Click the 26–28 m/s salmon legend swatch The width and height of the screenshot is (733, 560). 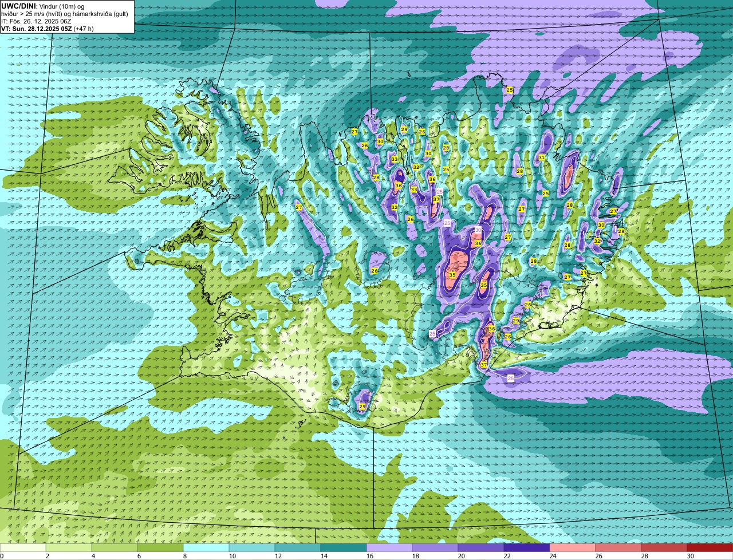(618, 547)
